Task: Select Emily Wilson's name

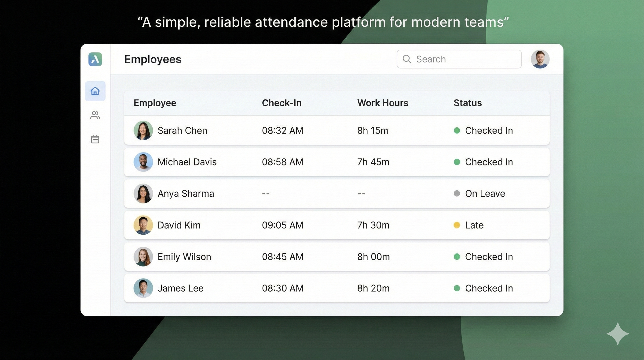Action: coord(184,257)
